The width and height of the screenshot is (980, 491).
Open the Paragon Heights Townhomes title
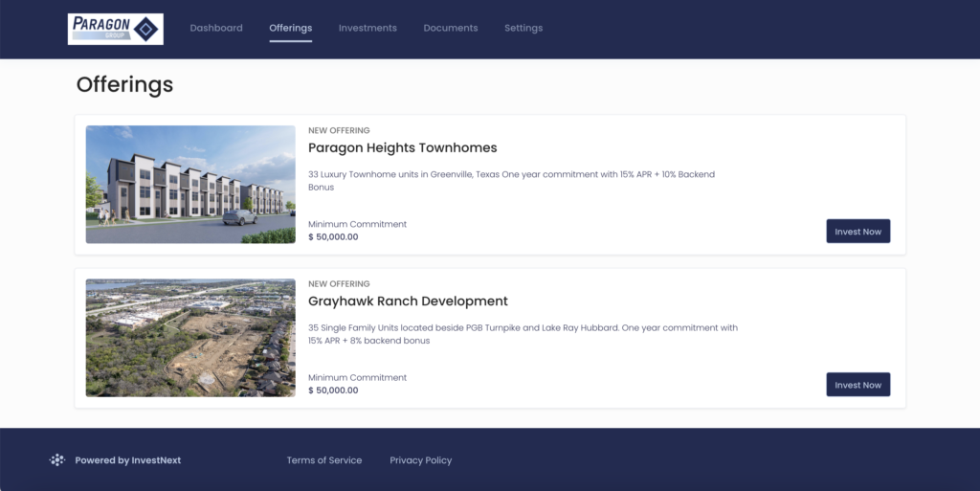click(x=402, y=148)
